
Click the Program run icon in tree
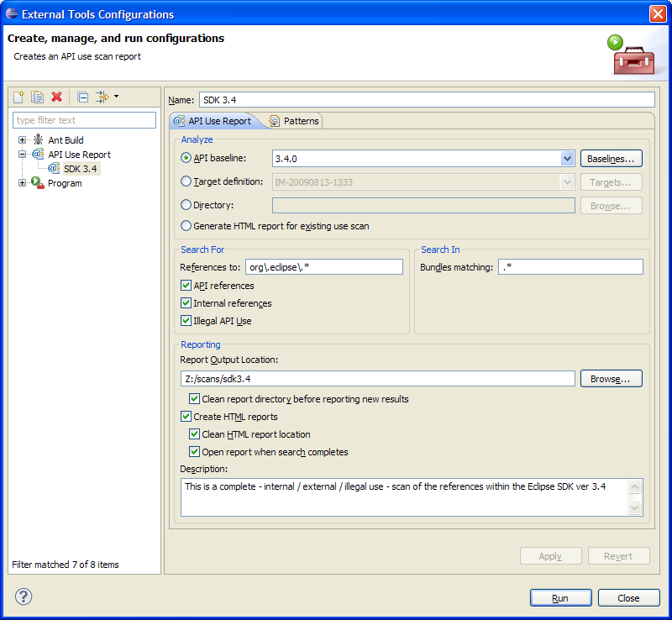click(x=38, y=183)
